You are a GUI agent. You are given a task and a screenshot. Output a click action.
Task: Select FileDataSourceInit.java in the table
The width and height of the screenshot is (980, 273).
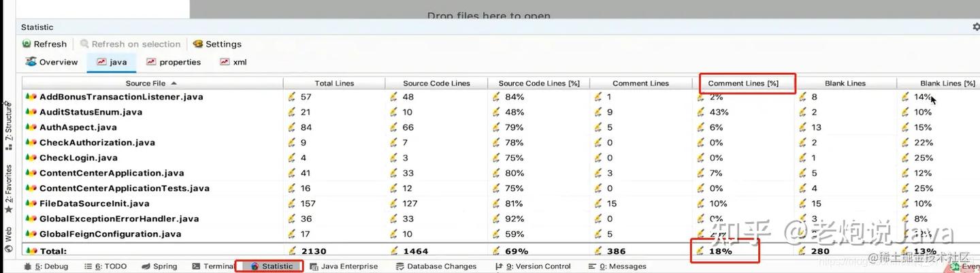[94, 204]
